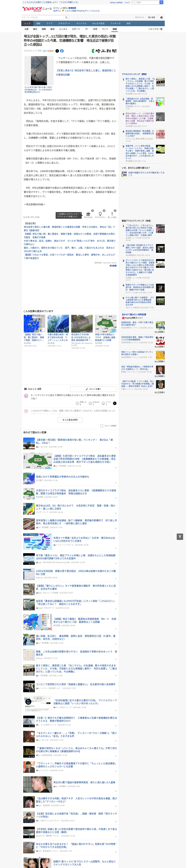Select the 地域 category tab
This screenshot has width=186, height=868.
[x=114, y=29]
